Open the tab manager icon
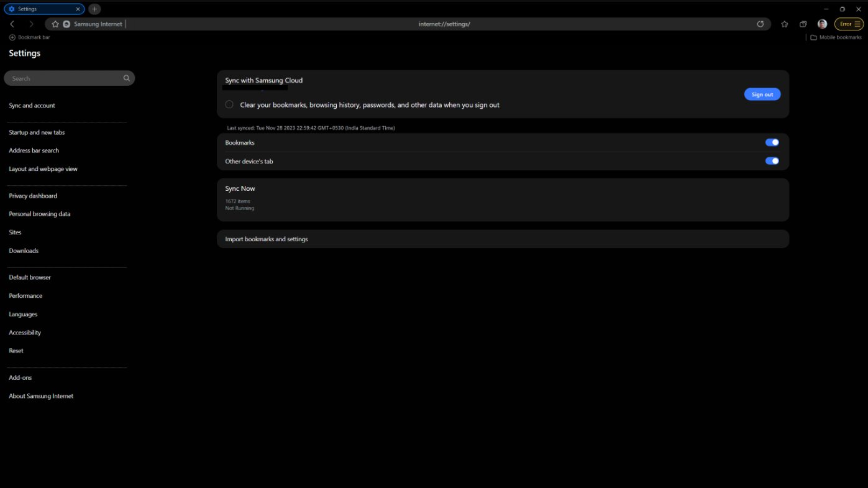868x488 pixels. (x=803, y=24)
